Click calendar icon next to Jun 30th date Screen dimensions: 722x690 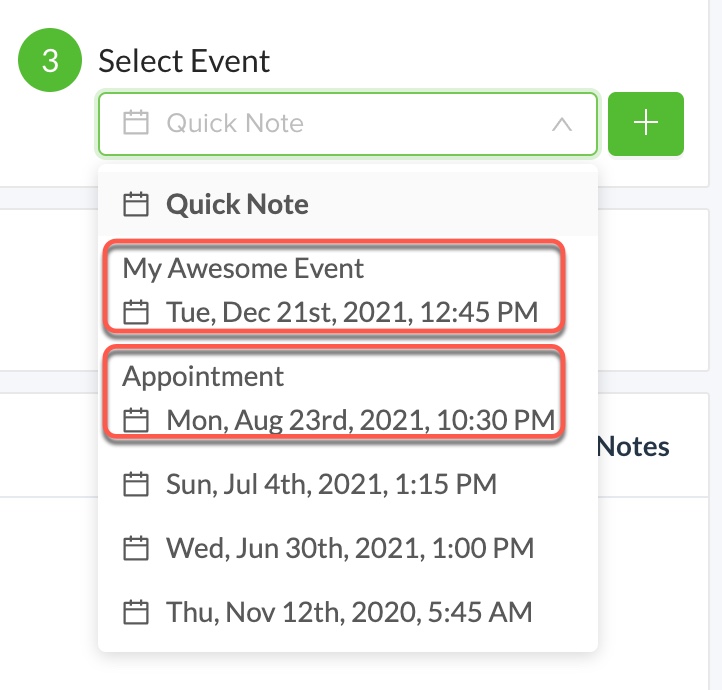click(135, 548)
